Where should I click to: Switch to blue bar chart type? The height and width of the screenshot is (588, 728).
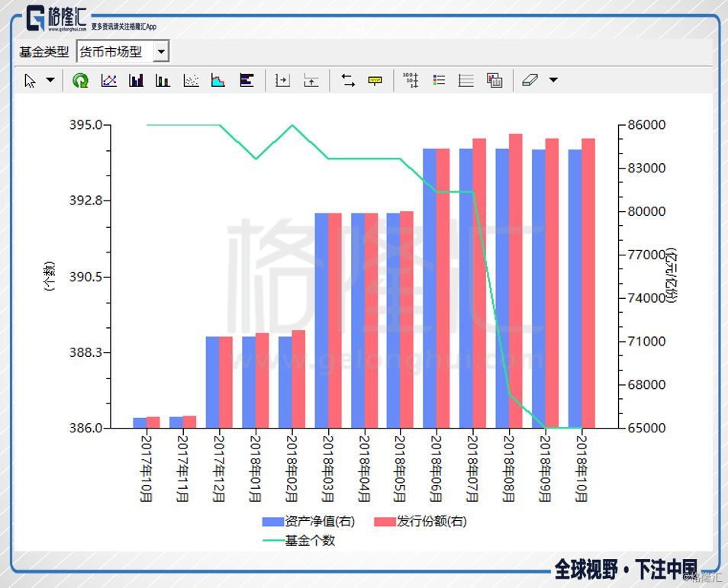point(136,80)
